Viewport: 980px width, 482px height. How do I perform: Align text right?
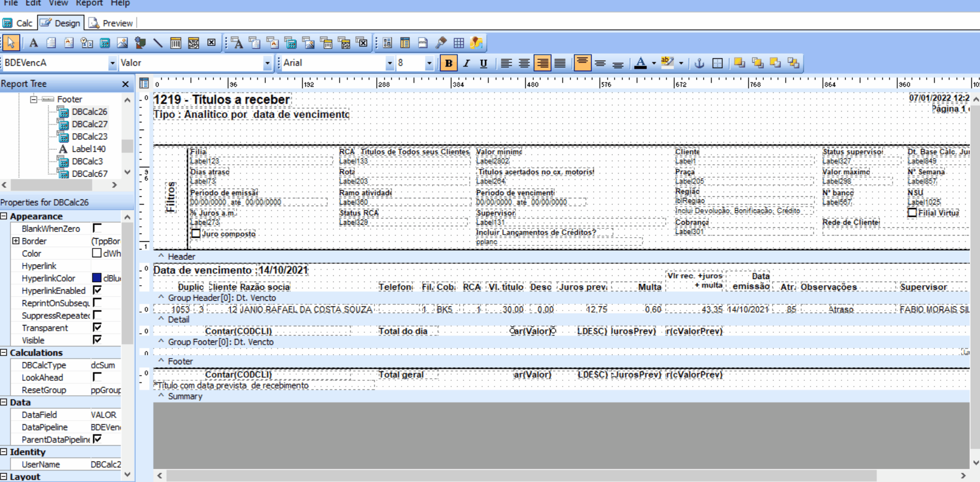pyautogui.click(x=542, y=63)
